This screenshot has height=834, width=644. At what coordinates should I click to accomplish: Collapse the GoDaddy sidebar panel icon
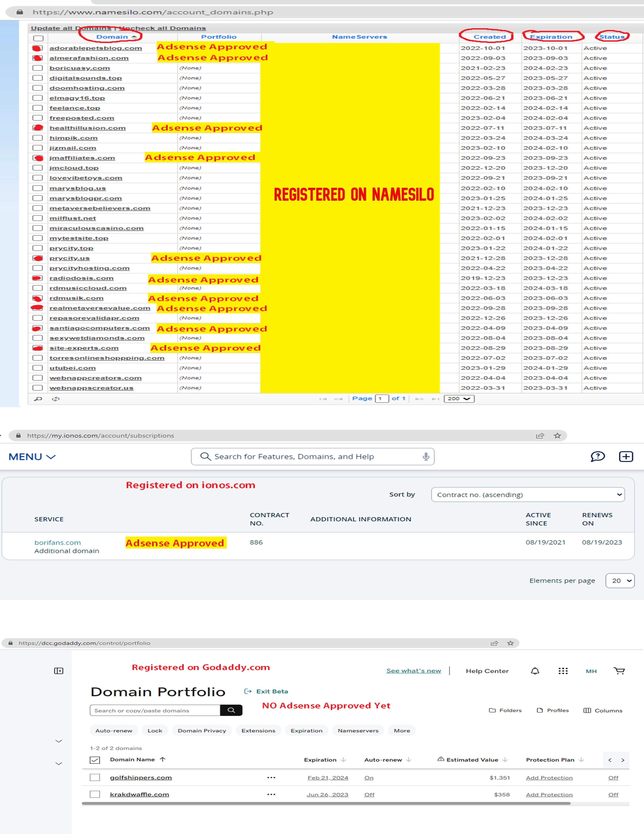point(59,671)
